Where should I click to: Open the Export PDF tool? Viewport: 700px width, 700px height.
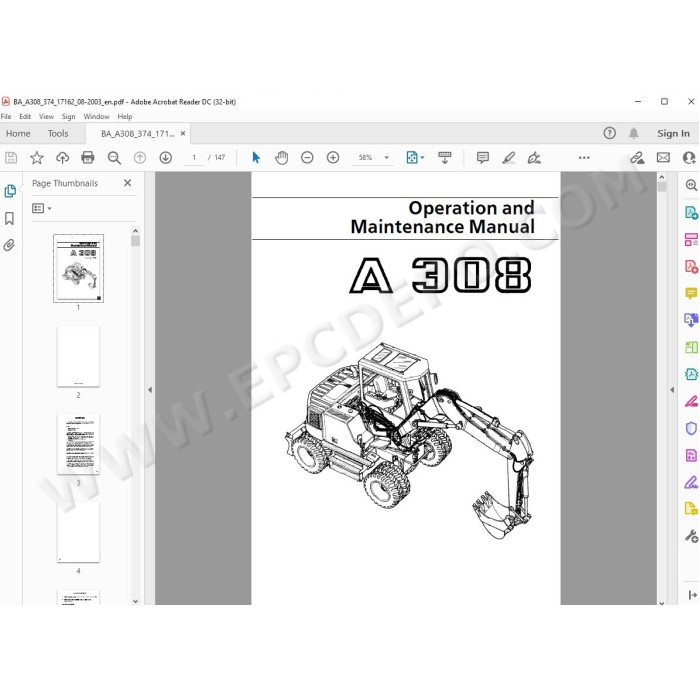coord(691,212)
